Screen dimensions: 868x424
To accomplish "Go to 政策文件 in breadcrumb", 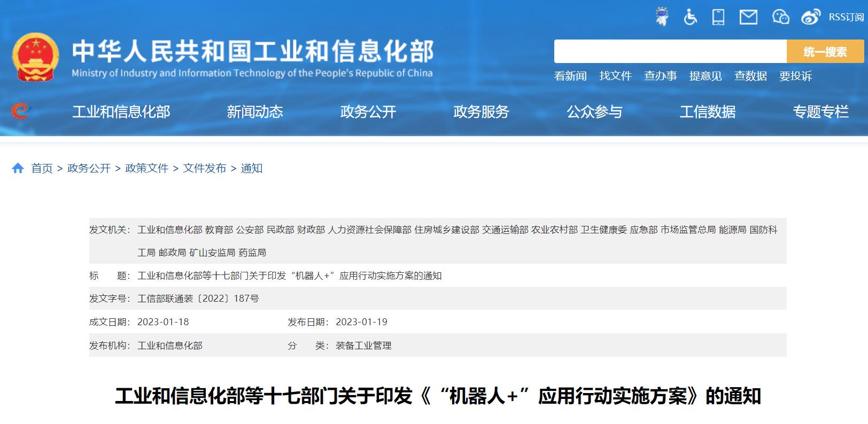I will point(147,168).
